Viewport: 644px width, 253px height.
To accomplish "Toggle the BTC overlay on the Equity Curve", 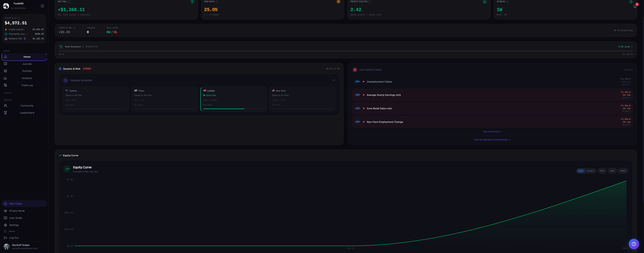I will pos(602,171).
